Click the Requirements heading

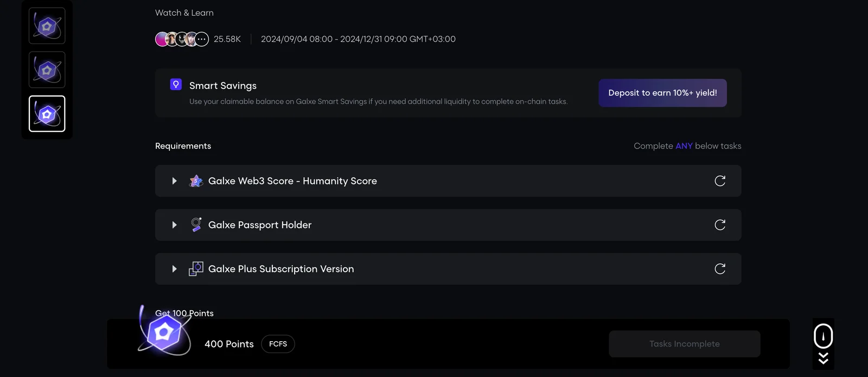click(x=183, y=146)
